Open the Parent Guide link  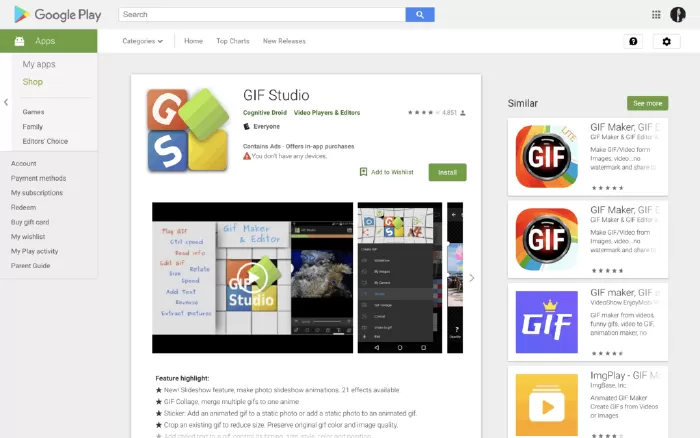click(30, 266)
